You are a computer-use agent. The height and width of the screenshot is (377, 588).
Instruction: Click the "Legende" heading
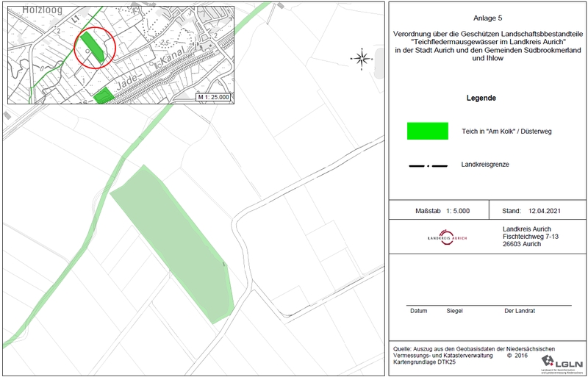[481, 98]
